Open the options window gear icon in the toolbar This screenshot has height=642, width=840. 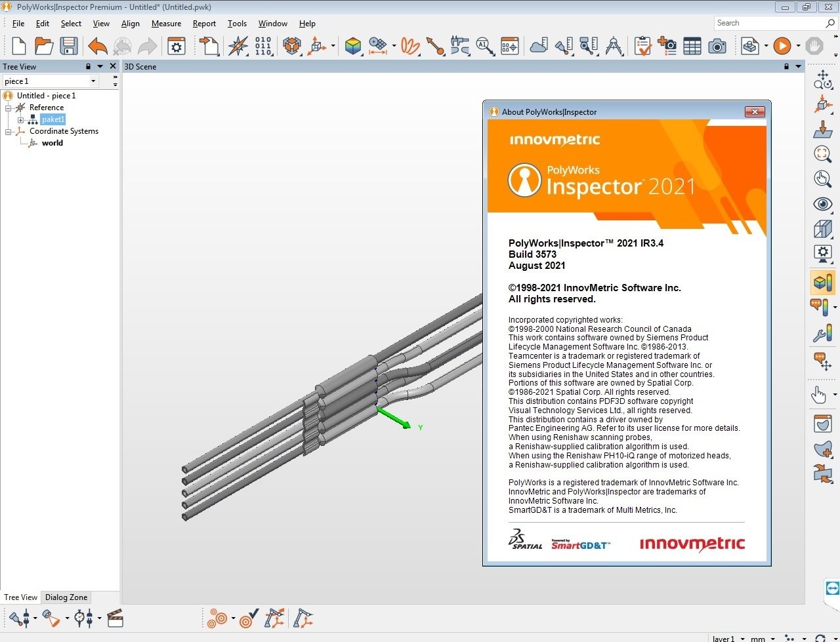[177, 46]
